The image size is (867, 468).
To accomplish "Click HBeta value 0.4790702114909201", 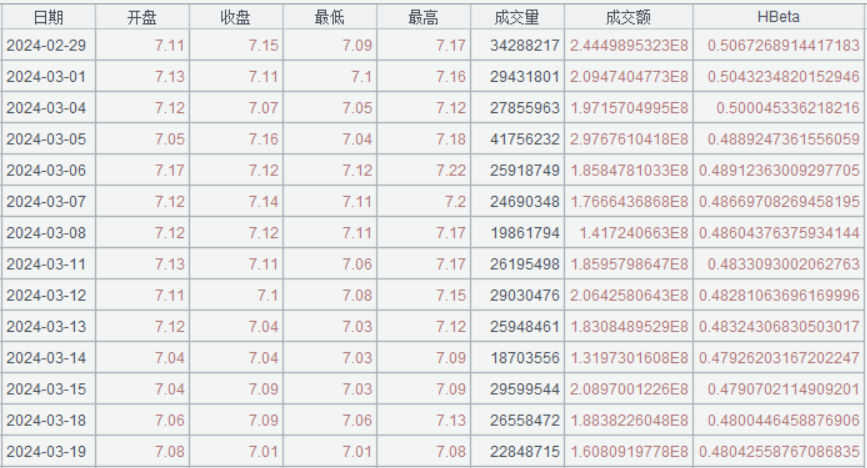I will pyautogui.click(x=784, y=389).
